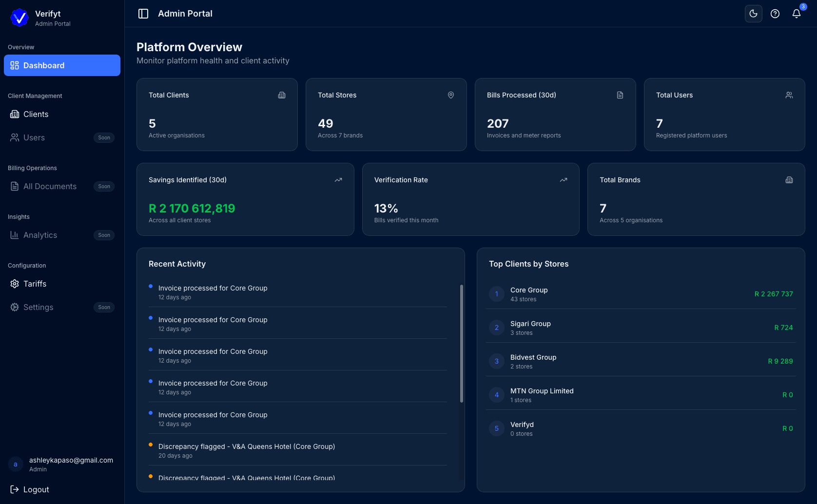817x504 pixels.
Task: Select MTN Group Limited client name
Action: click(x=542, y=391)
